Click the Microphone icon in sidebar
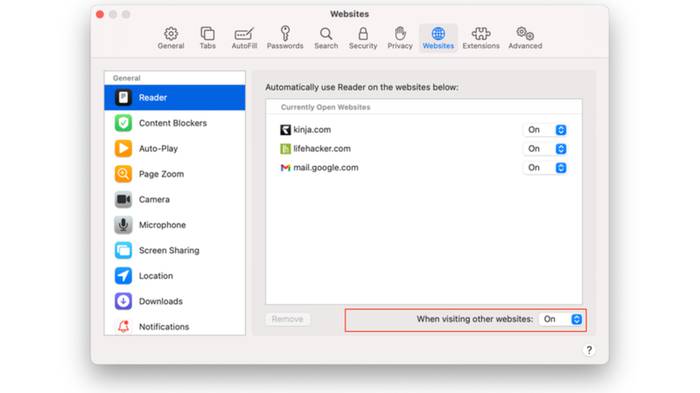The image size is (700, 393). (x=123, y=225)
